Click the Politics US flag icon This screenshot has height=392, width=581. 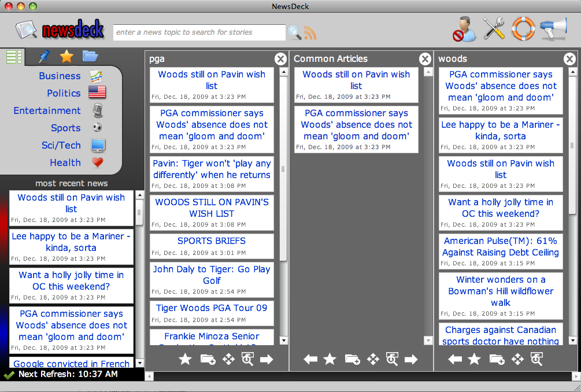click(x=97, y=92)
